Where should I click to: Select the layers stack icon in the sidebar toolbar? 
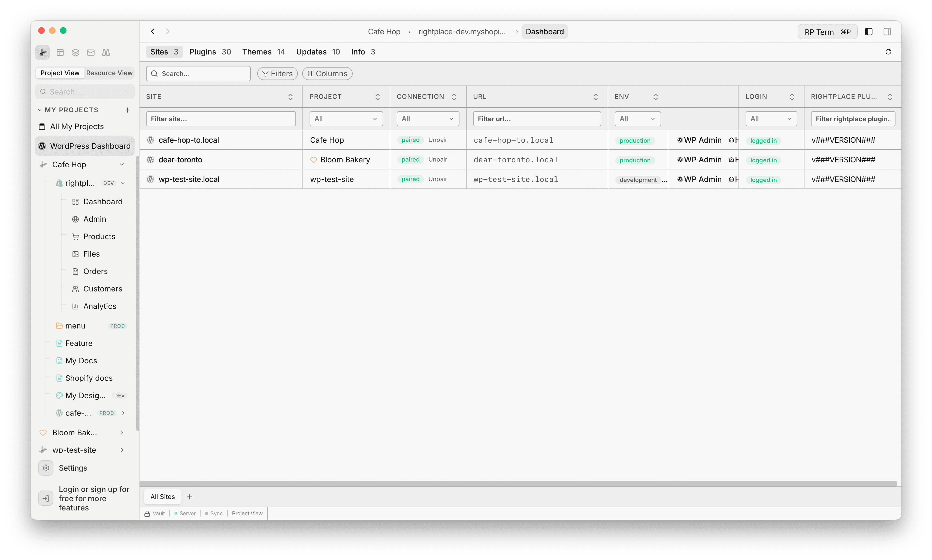pyautogui.click(x=75, y=53)
